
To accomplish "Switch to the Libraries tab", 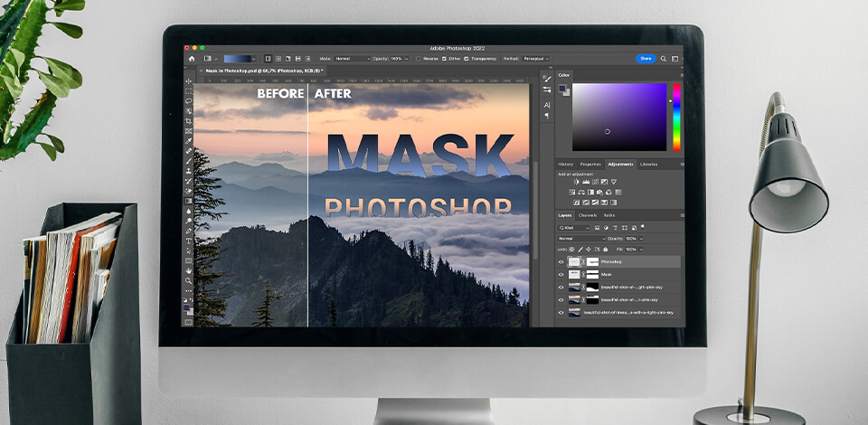I will click(x=649, y=165).
